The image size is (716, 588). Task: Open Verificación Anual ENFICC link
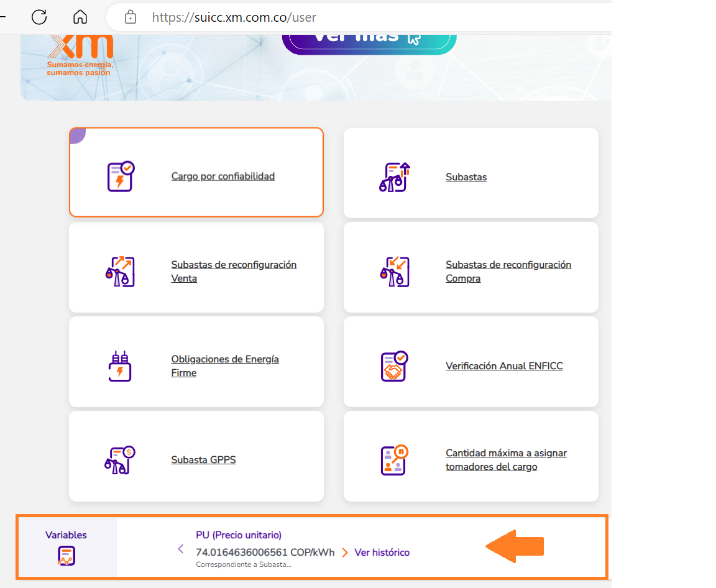(504, 366)
